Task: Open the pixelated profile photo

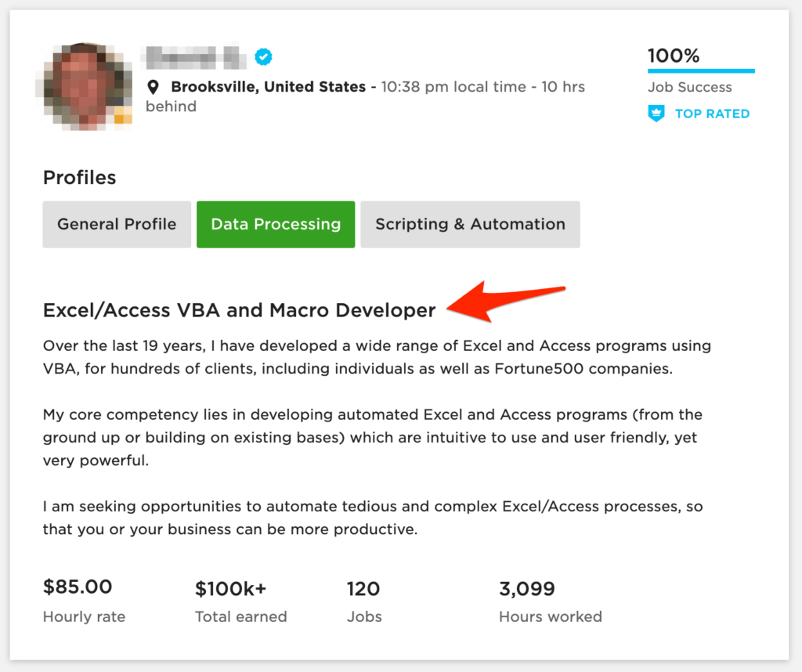Action: click(x=84, y=86)
